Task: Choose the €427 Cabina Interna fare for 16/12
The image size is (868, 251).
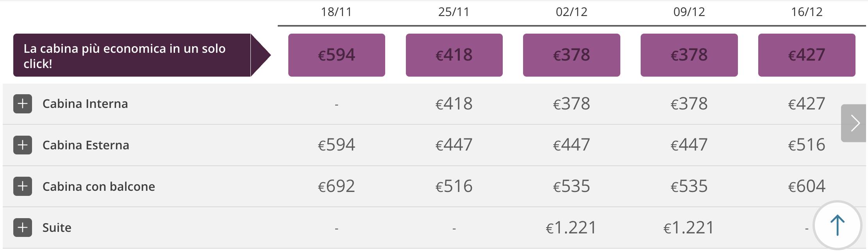Action: click(x=806, y=104)
